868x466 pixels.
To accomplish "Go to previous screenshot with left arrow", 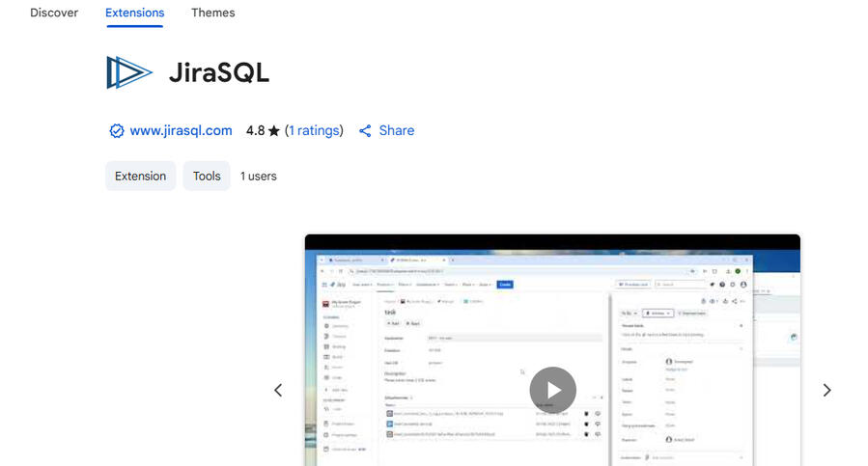I will tap(278, 390).
